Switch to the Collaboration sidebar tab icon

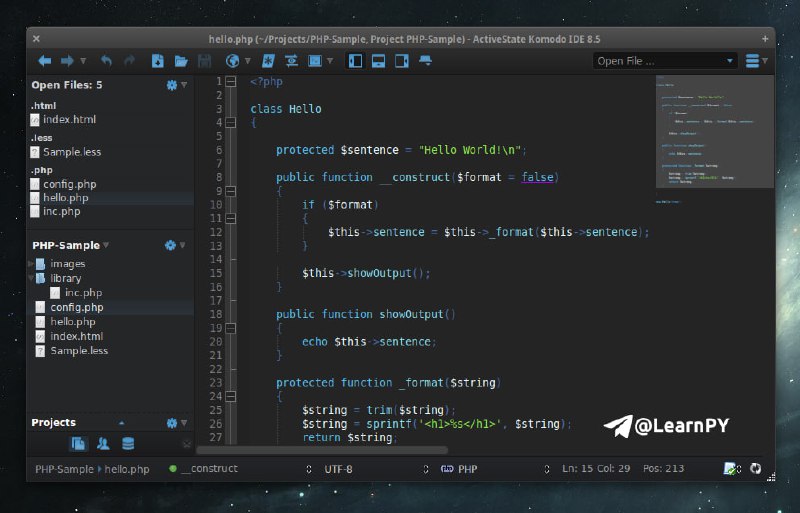(103, 444)
